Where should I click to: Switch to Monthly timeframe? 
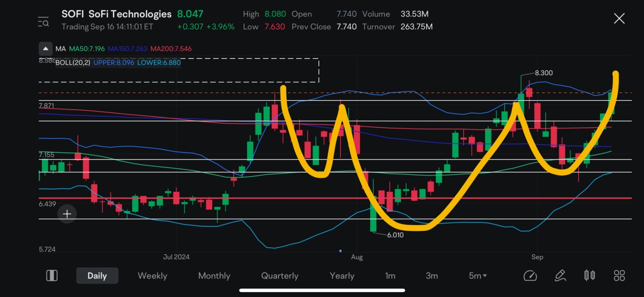[x=214, y=276]
